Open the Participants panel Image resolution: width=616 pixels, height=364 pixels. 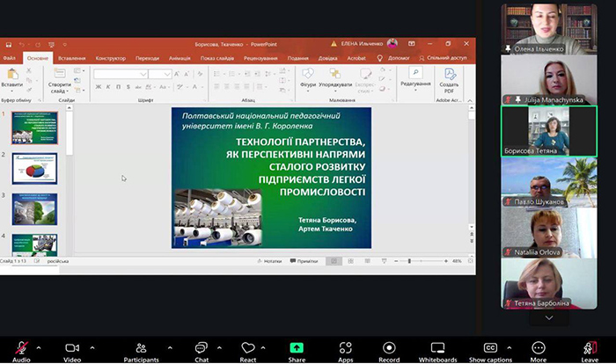[141, 348]
